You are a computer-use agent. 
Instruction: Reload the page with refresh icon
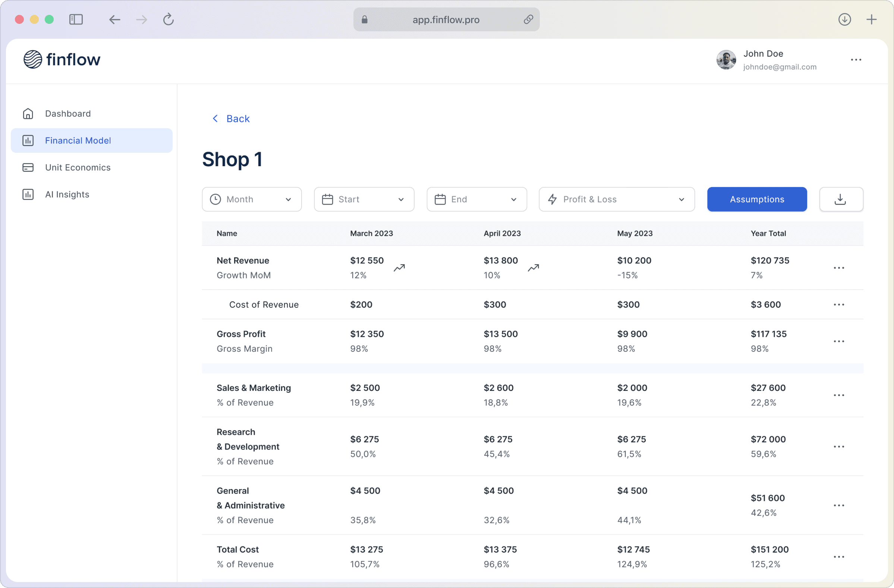168,19
